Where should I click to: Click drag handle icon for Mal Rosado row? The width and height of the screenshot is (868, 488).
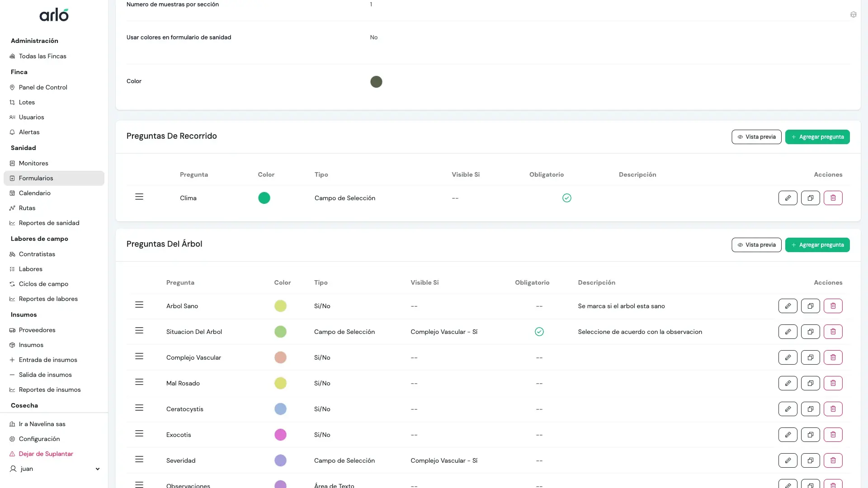click(x=139, y=382)
